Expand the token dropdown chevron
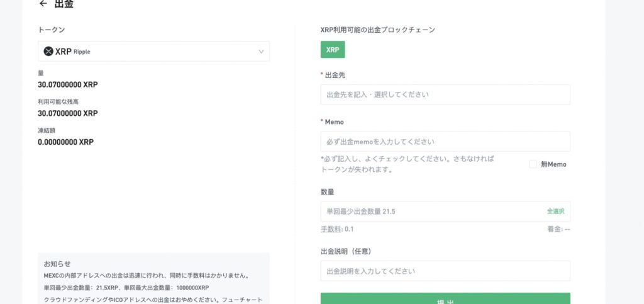Image resolution: width=644 pixels, height=304 pixels. click(261, 52)
